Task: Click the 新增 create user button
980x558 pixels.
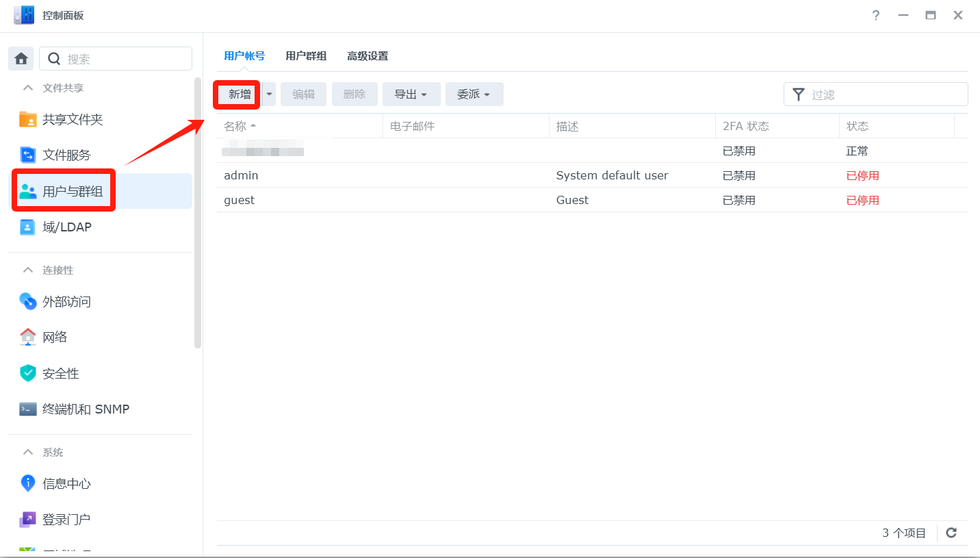Action: [x=239, y=94]
